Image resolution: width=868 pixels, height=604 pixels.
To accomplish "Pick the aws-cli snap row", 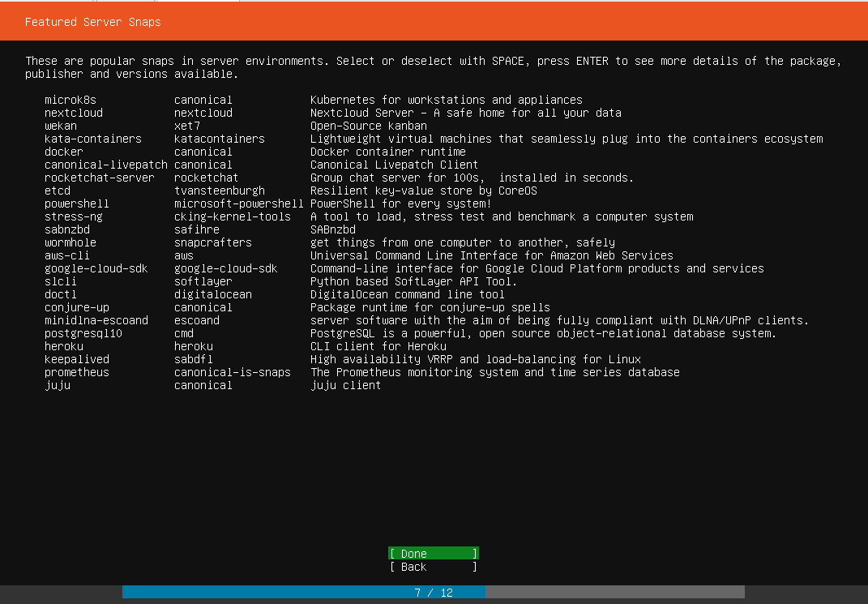I will (x=359, y=255).
